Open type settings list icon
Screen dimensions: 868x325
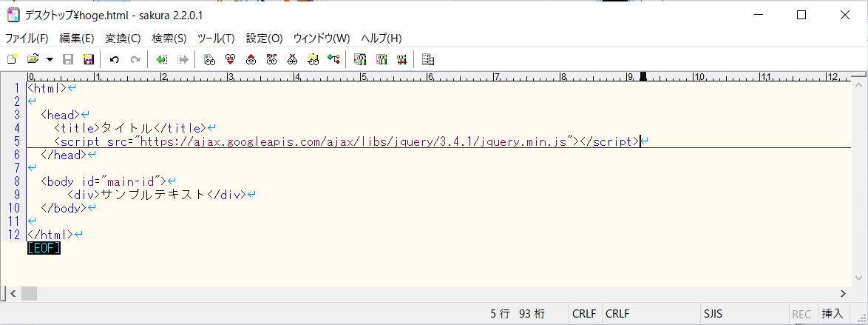pyautogui.click(x=360, y=58)
